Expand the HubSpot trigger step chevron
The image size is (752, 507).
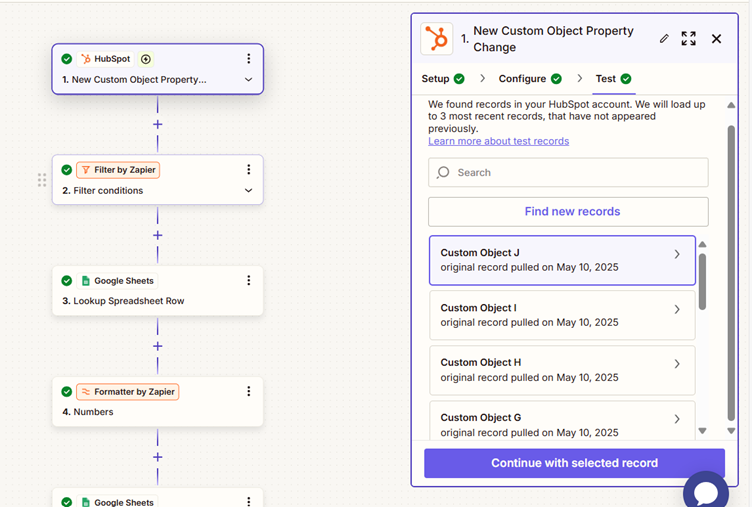pyautogui.click(x=248, y=80)
